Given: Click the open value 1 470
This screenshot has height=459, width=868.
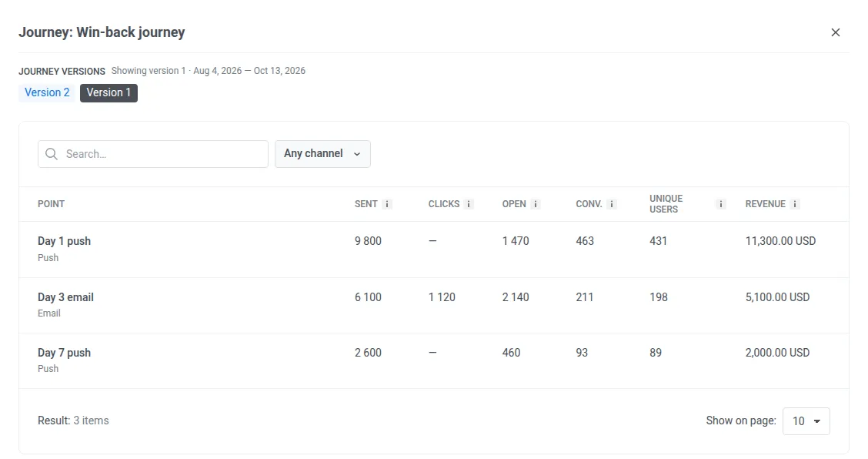Looking at the screenshot, I should click(x=516, y=241).
